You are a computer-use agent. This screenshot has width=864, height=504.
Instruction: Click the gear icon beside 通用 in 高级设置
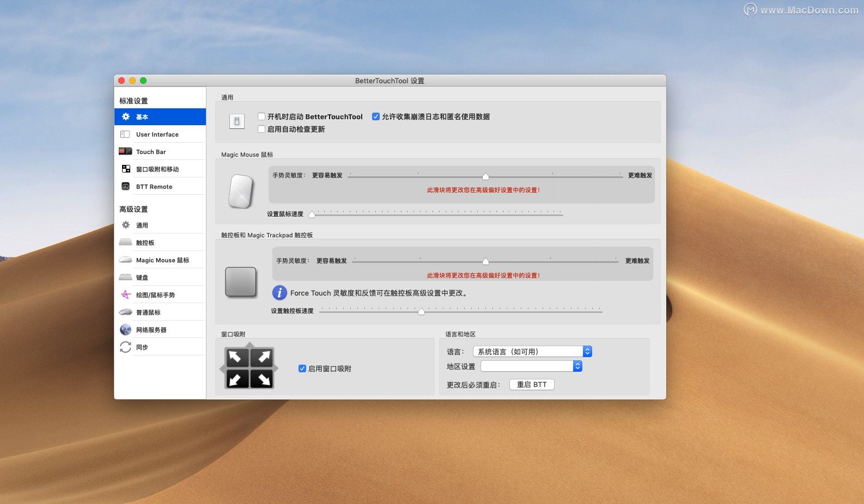126,225
